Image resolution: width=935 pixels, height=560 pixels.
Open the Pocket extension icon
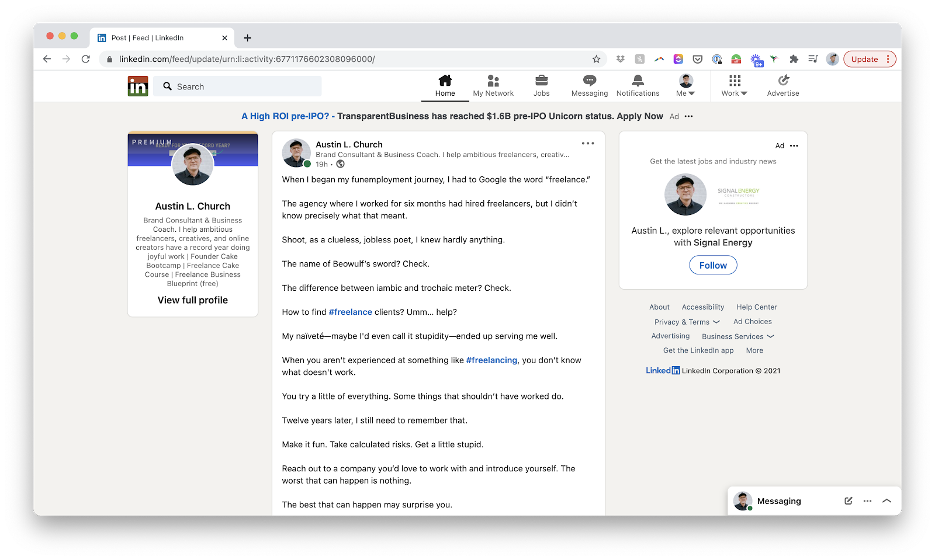(698, 59)
